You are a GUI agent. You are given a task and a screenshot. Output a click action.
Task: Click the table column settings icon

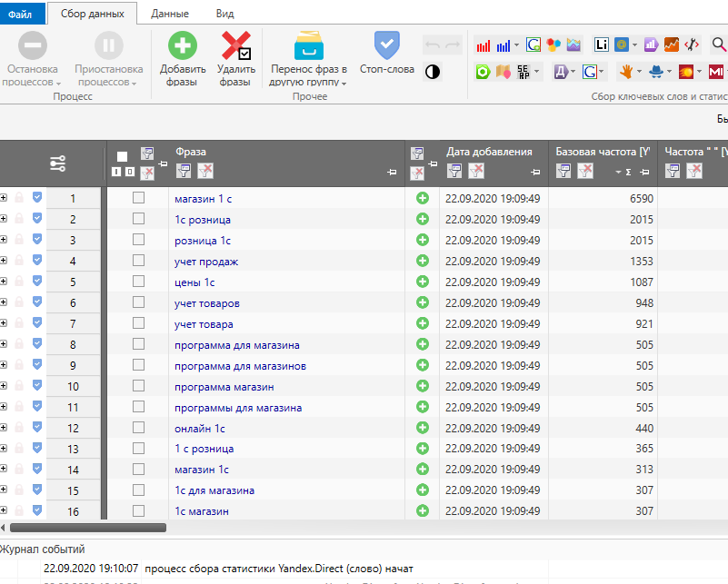(58, 163)
